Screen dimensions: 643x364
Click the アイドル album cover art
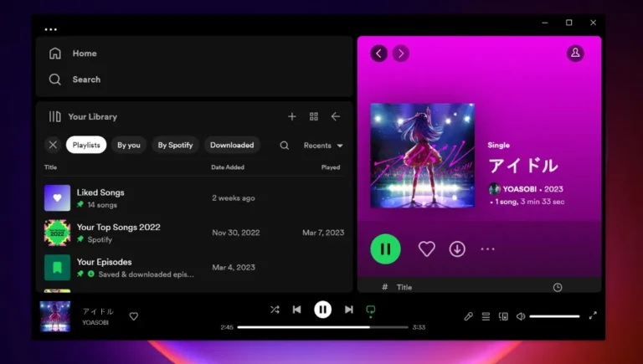[422, 156]
